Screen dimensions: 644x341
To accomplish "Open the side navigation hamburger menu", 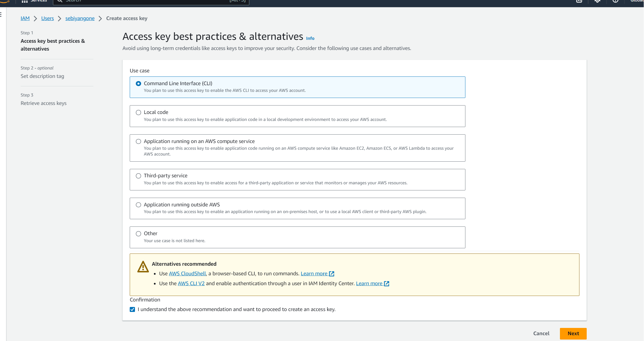I will pos(1,15).
